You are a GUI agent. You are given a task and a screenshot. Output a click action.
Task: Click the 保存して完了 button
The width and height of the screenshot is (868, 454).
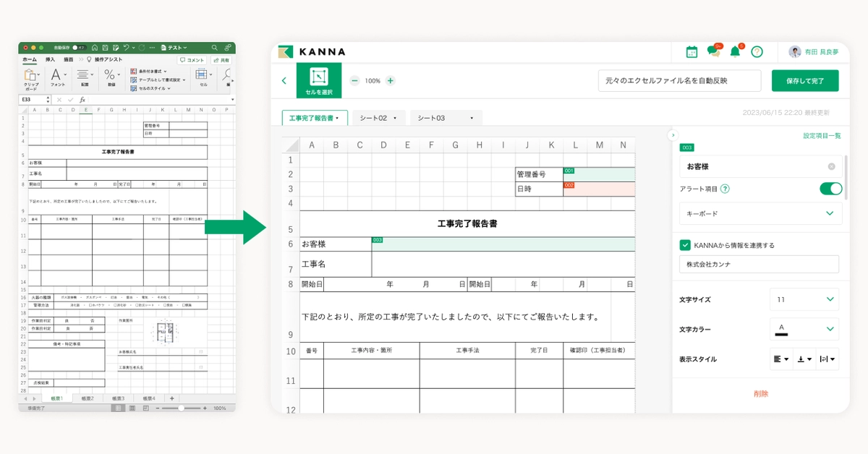click(x=805, y=81)
